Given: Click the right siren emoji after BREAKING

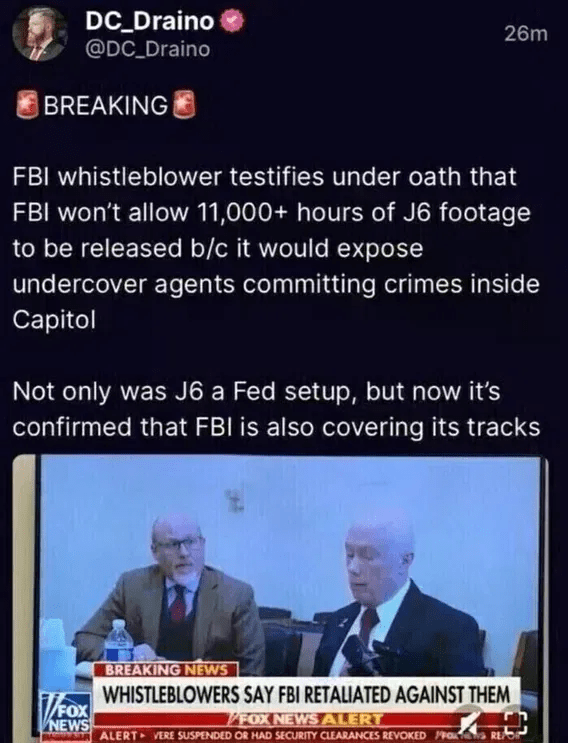Looking at the screenshot, I should [x=184, y=105].
